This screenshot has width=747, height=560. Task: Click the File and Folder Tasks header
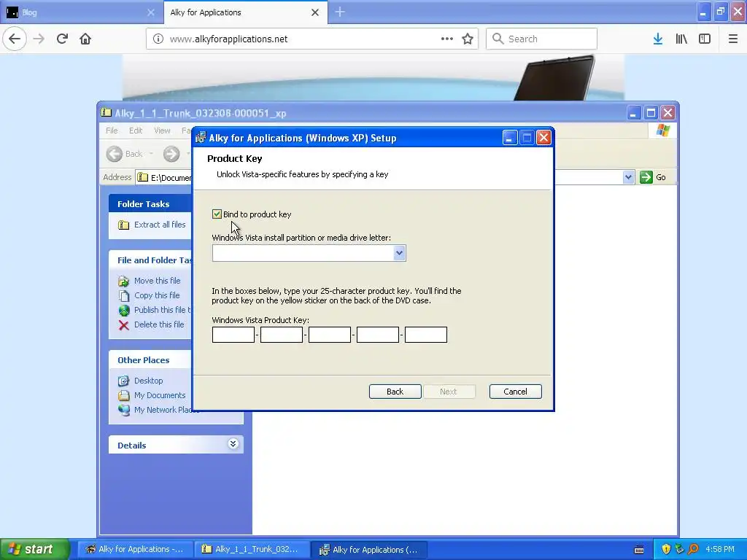[150, 260]
